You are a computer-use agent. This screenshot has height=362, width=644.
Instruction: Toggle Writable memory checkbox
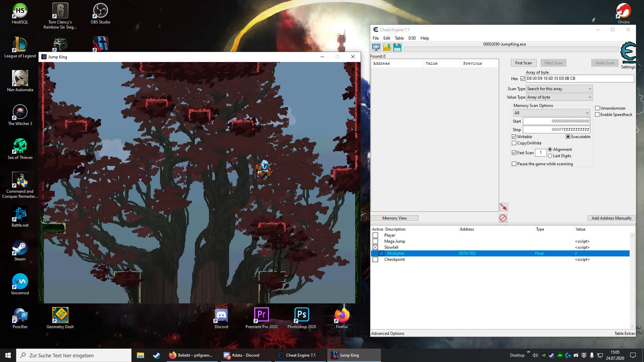coord(514,137)
